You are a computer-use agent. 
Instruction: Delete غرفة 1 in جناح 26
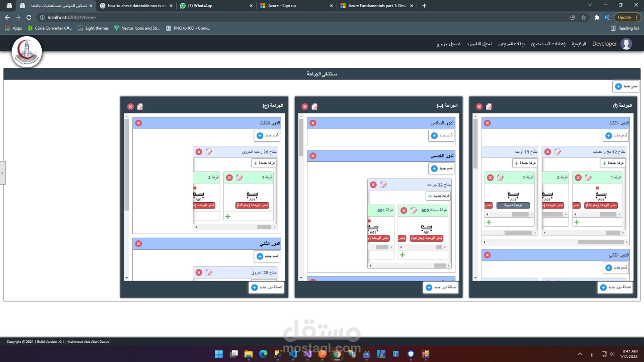pos(229,177)
